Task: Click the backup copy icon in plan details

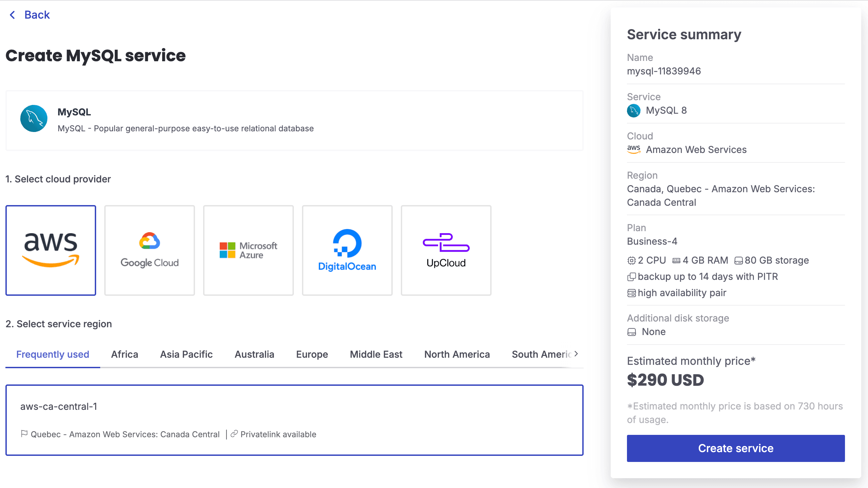Action: coord(631,277)
